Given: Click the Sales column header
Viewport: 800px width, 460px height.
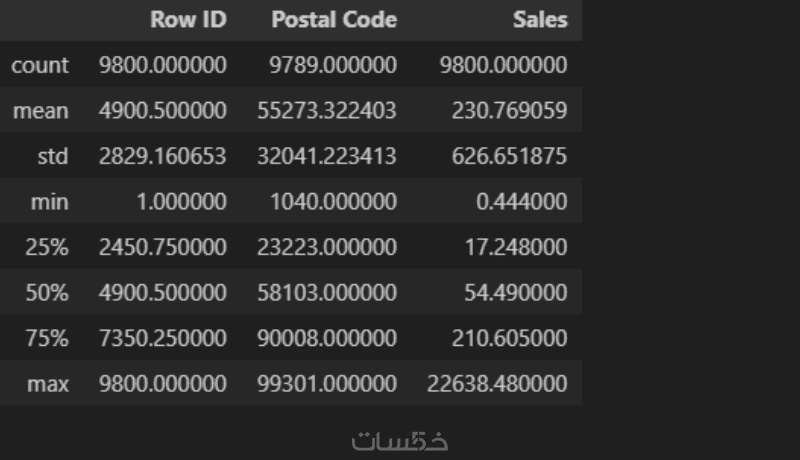Looking at the screenshot, I should coord(540,20).
